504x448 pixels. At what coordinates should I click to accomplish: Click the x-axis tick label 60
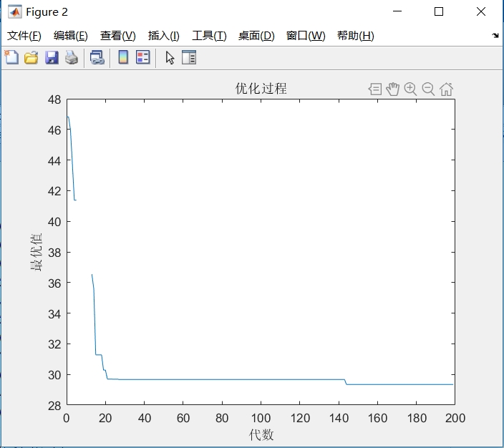183,418
